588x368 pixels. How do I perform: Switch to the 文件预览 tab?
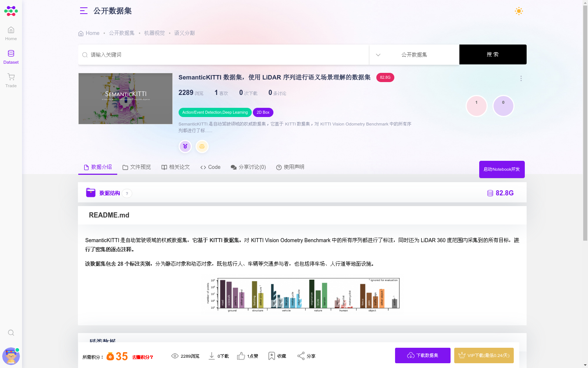(x=137, y=167)
